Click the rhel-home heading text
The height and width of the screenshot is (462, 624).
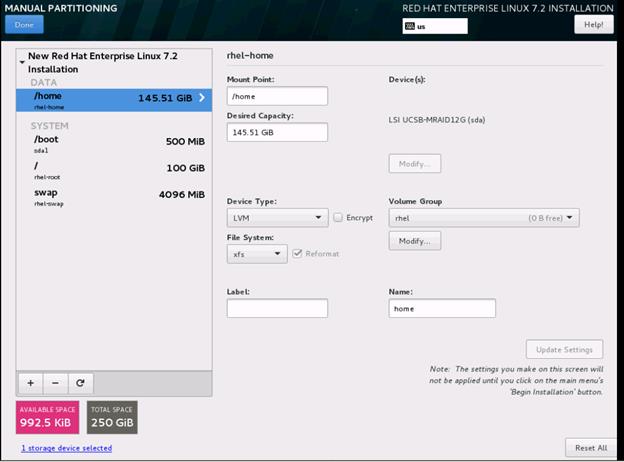point(250,55)
